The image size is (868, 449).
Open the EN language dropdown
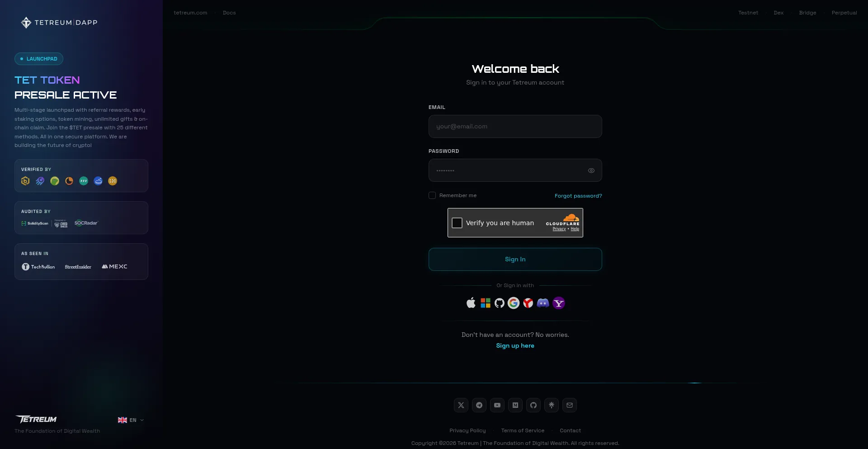tap(131, 420)
